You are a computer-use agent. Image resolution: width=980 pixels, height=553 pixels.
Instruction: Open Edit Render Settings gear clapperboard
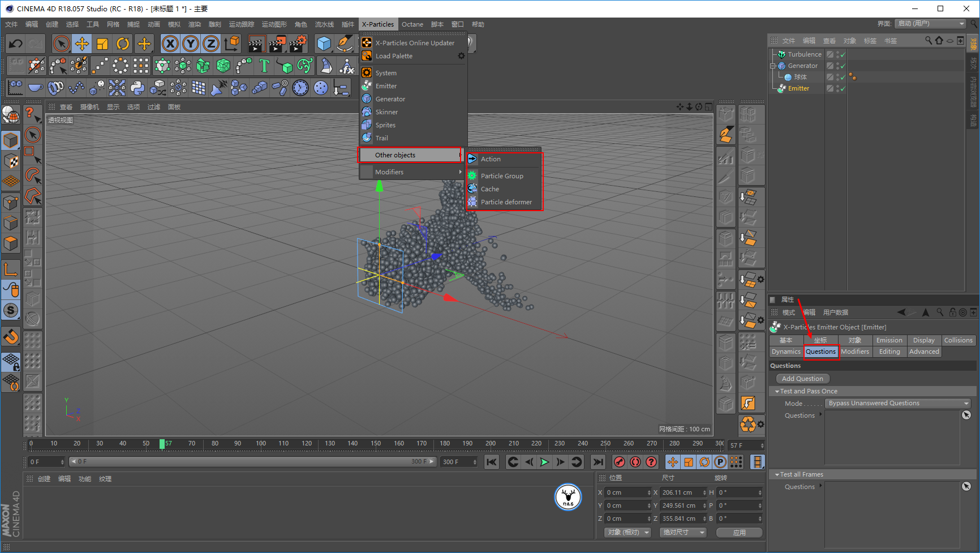pos(298,44)
